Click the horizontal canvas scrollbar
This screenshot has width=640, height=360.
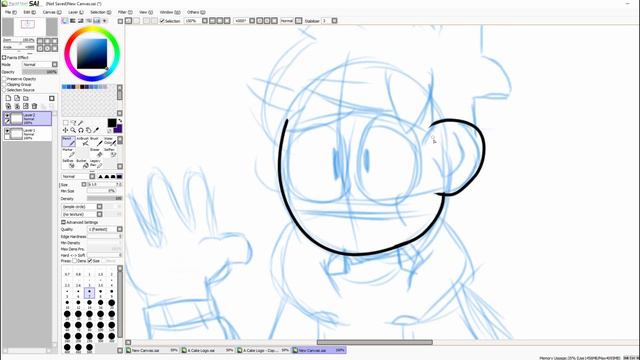tap(375, 342)
